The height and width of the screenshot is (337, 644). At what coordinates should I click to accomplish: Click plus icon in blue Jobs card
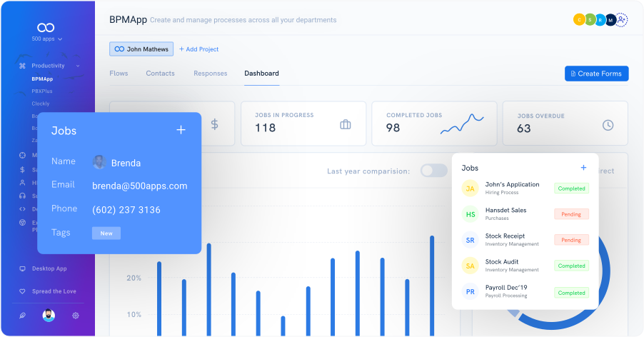pyautogui.click(x=181, y=130)
